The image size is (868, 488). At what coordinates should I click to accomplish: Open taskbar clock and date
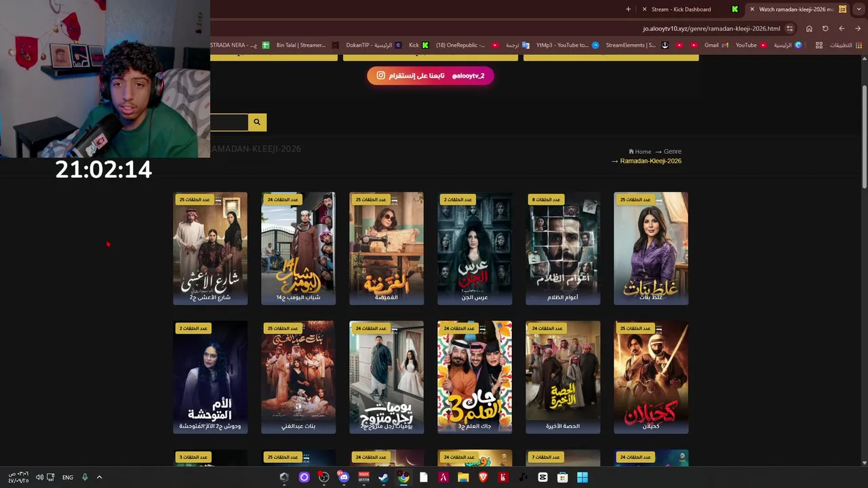[x=18, y=477]
